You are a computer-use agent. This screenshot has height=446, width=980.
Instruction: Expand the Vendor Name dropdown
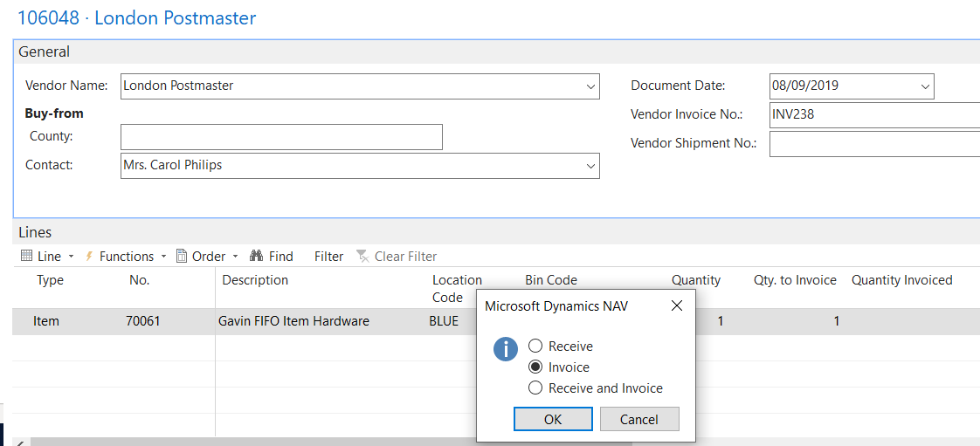[x=590, y=86]
